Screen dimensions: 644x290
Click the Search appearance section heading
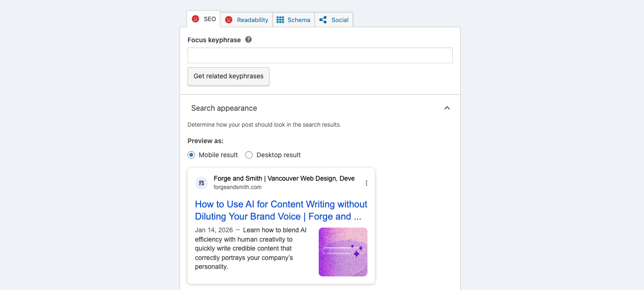[x=224, y=108]
